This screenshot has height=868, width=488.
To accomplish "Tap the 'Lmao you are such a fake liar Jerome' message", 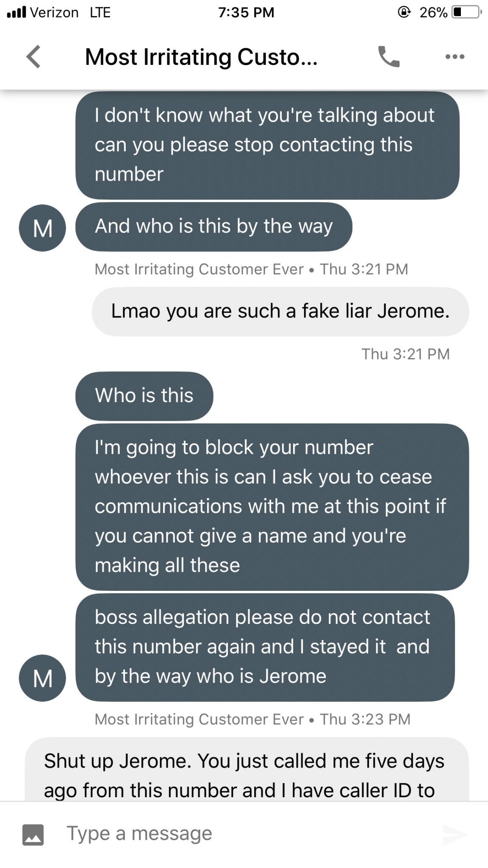I will click(x=280, y=312).
